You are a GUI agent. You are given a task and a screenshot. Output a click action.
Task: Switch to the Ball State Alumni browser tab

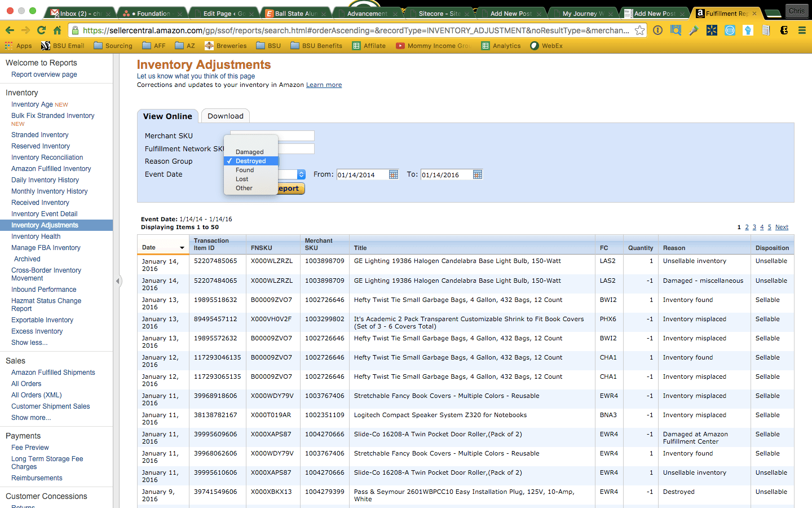tap(295, 14)
